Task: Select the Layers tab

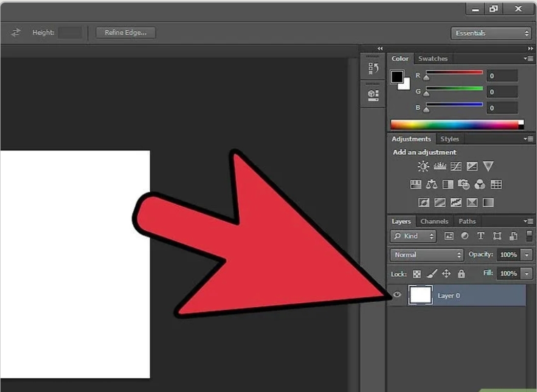Action: click(401, 222)
